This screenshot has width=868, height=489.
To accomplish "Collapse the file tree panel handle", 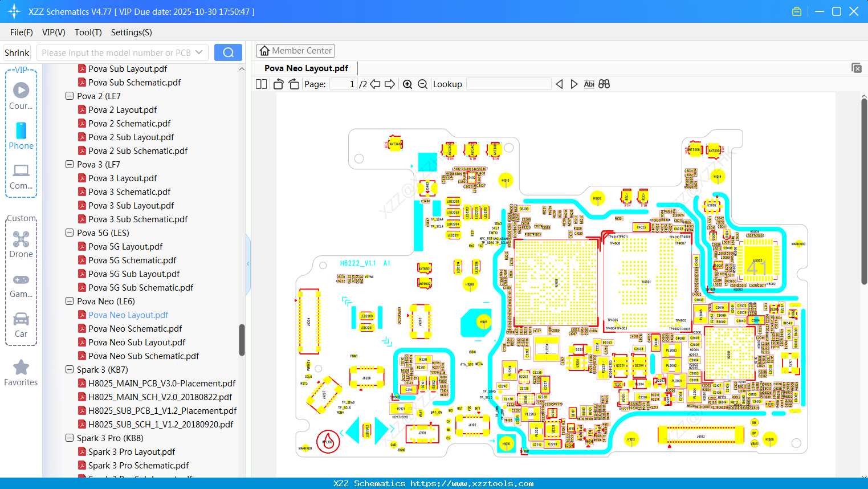I will [x=248, y=263].
